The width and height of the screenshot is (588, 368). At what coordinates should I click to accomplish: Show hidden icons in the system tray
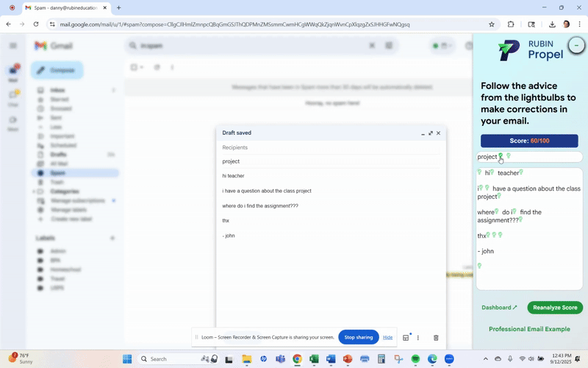(x=485, y=358)
